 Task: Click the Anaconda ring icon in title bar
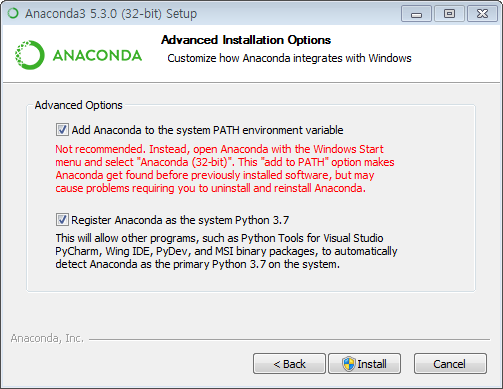pos(13,13)
